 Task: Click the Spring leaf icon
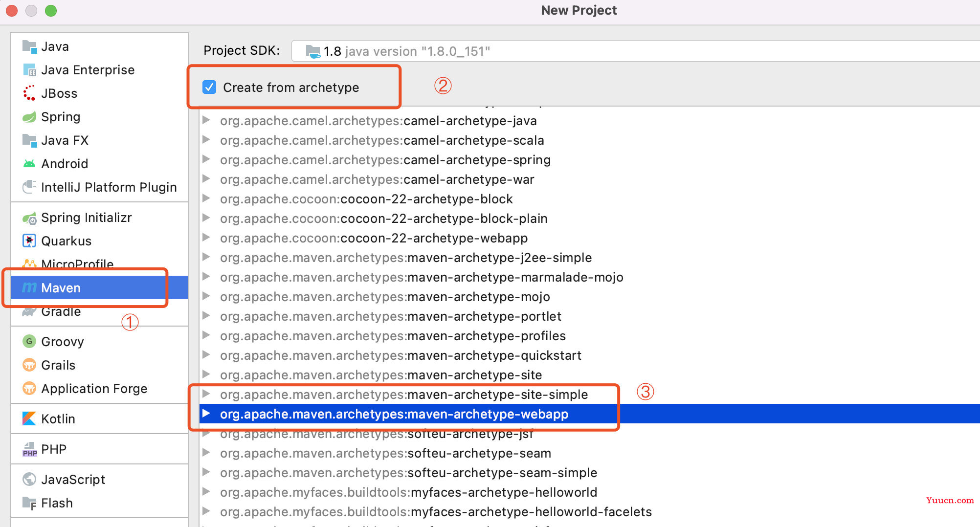(x=29, y=117)
